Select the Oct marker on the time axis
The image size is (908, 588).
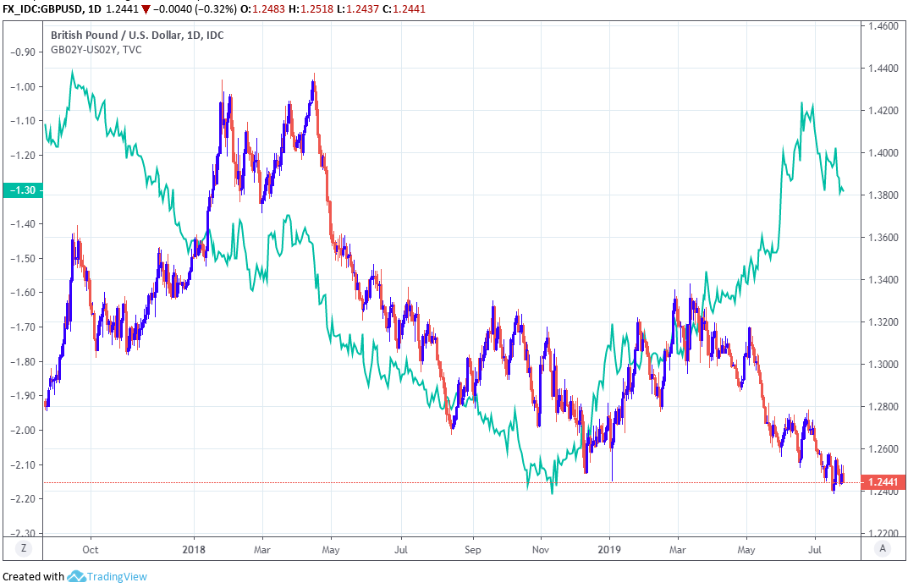point(91,548)
